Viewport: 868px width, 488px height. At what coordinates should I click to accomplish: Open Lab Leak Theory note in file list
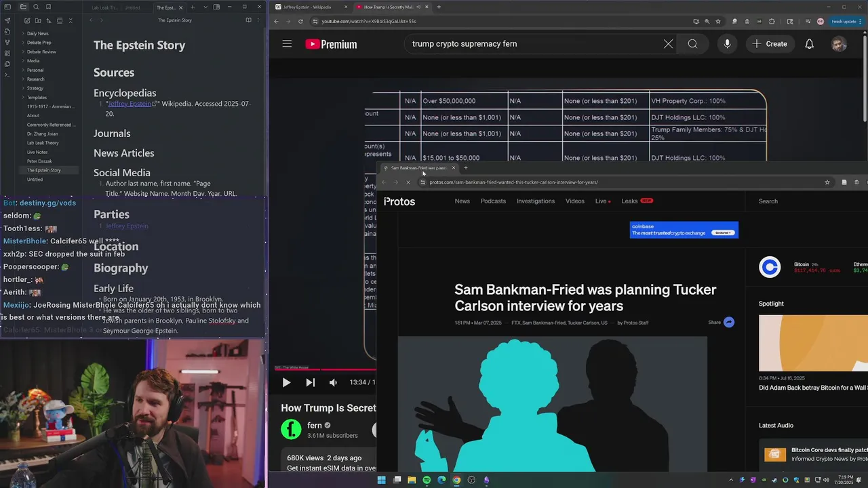point(43,143)
